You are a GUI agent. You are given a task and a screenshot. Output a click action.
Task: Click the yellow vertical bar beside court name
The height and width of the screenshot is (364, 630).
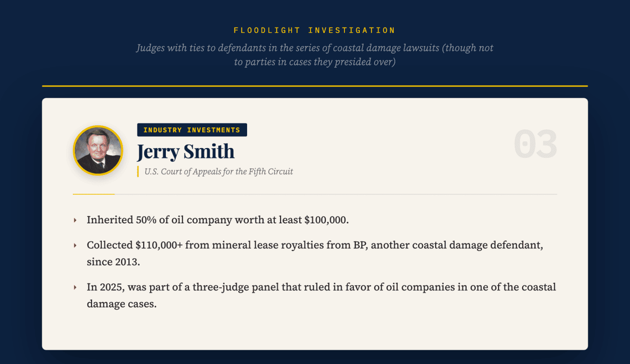(x=138, y=172)
